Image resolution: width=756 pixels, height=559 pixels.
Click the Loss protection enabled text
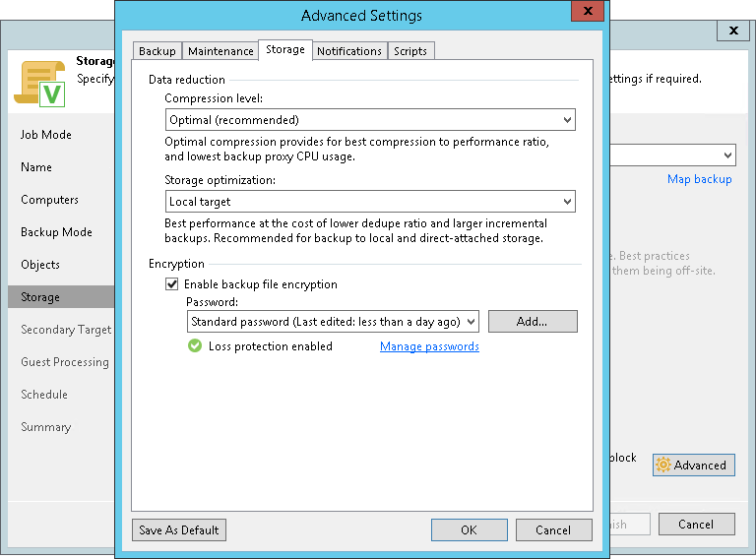pos(271,346)
